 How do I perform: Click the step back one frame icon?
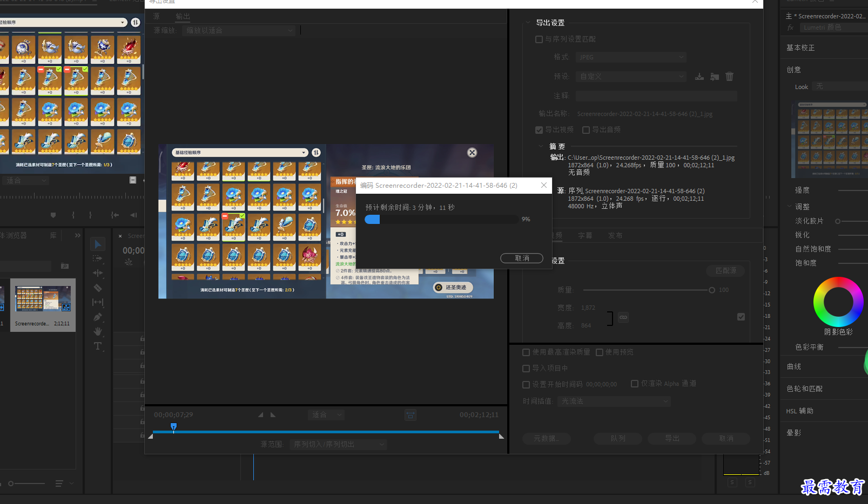[133, 215]
